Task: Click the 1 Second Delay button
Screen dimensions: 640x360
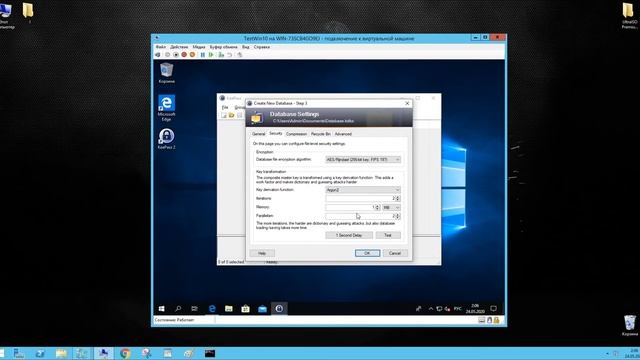Action: tap(349, 235)
